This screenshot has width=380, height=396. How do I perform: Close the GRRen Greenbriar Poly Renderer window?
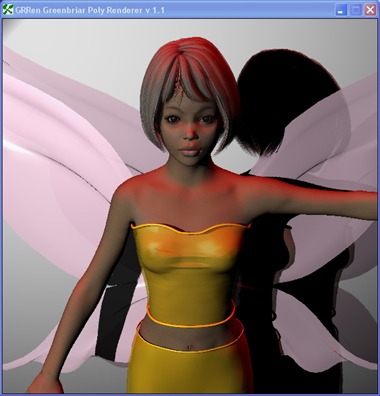click(370, 10)
